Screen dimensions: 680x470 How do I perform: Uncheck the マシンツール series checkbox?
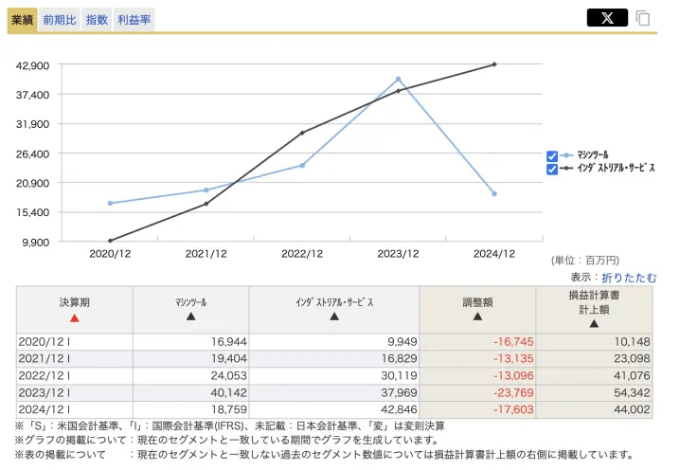tap(552, 156)
